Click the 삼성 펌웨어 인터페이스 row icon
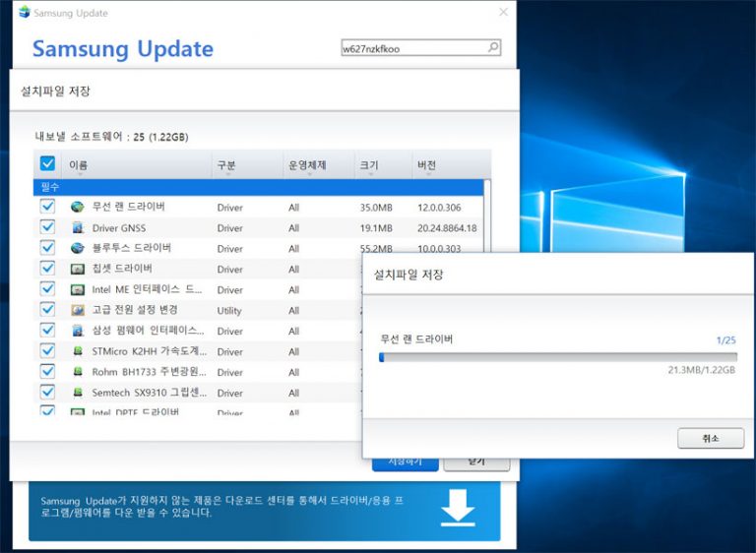 tap(77, 331)
